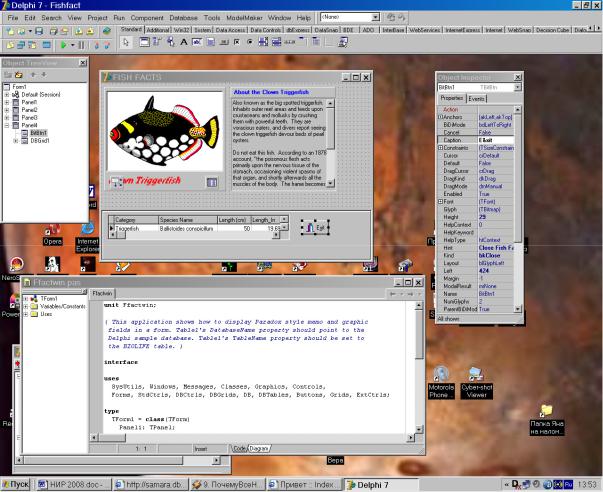Open the Project menu
The width and height of the screenshot is (603, 492).
(97, 18)
